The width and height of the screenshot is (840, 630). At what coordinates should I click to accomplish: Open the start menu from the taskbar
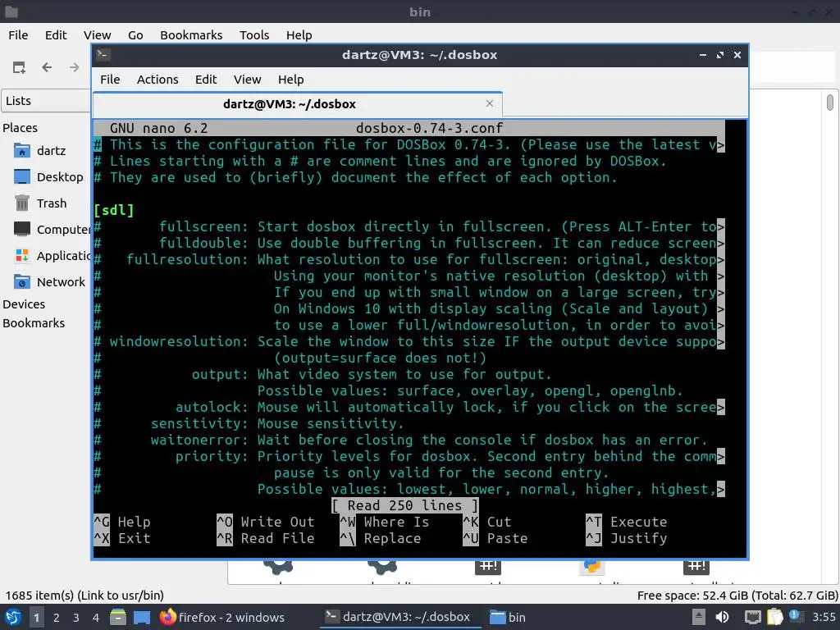point(13,617)
